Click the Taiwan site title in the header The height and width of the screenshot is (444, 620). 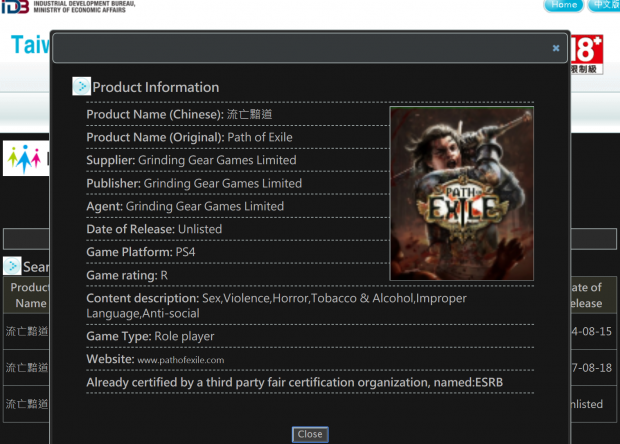(30, 44)
